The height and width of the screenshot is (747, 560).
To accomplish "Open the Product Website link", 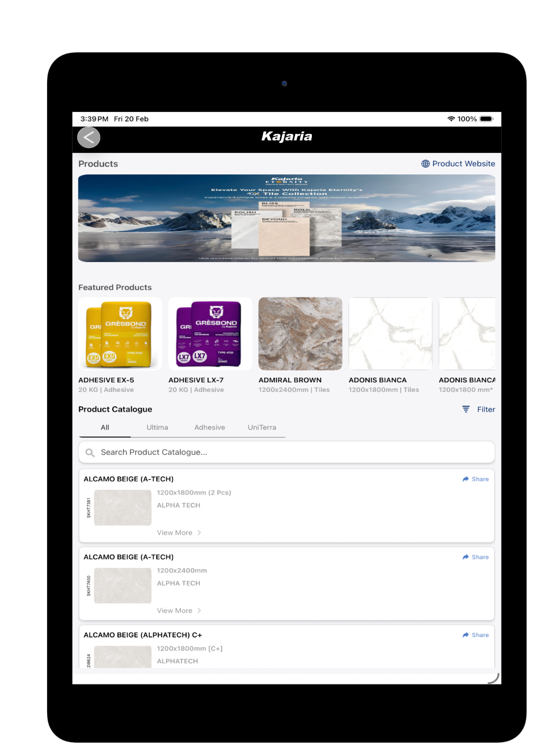I will [x=458, y=164].
